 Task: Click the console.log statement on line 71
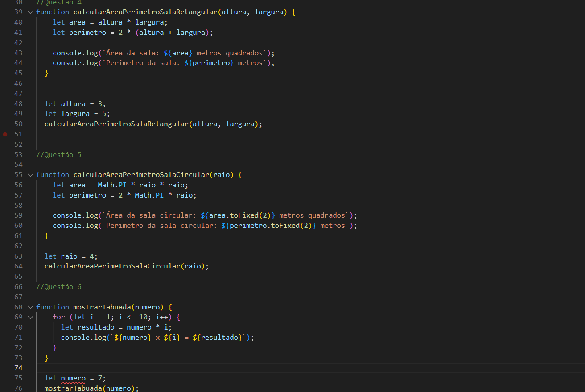[157, 338]
